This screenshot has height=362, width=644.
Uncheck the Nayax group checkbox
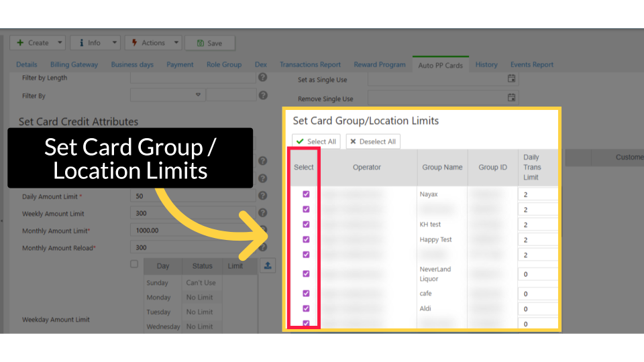pos(307,194)
